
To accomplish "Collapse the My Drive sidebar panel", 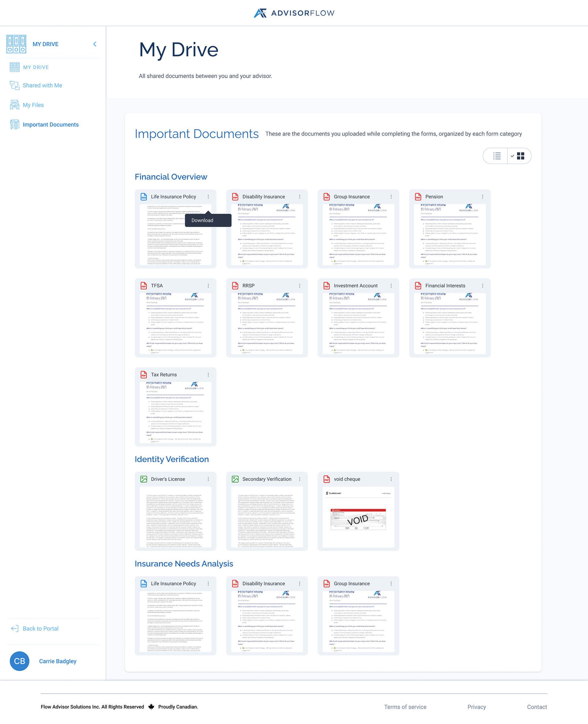I will [95, 44].
